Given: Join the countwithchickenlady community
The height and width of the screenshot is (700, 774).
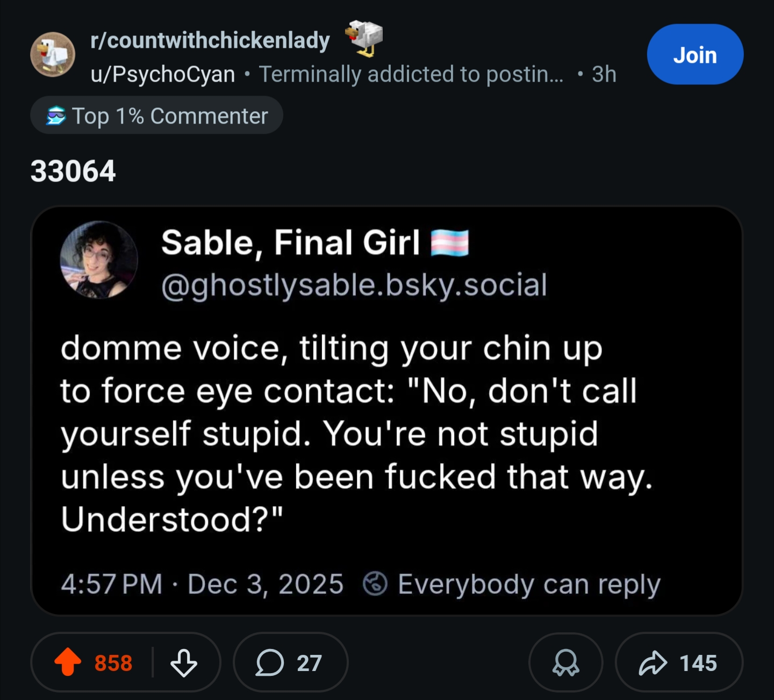Looking at the screenshot, I should tap(694, 54).
